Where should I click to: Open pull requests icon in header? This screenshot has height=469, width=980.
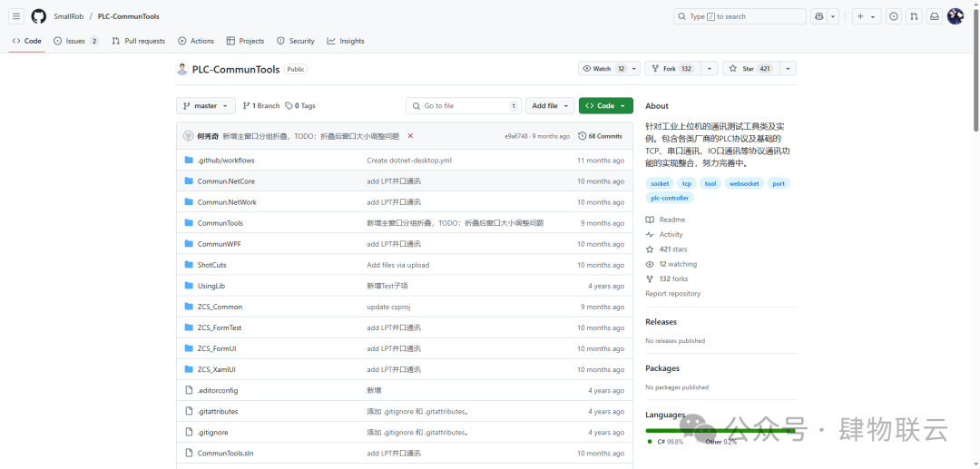[915, 16]
